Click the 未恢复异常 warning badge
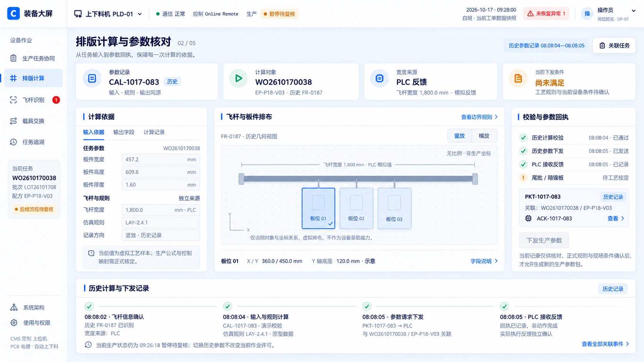644x362 pixels. point(546,13)
